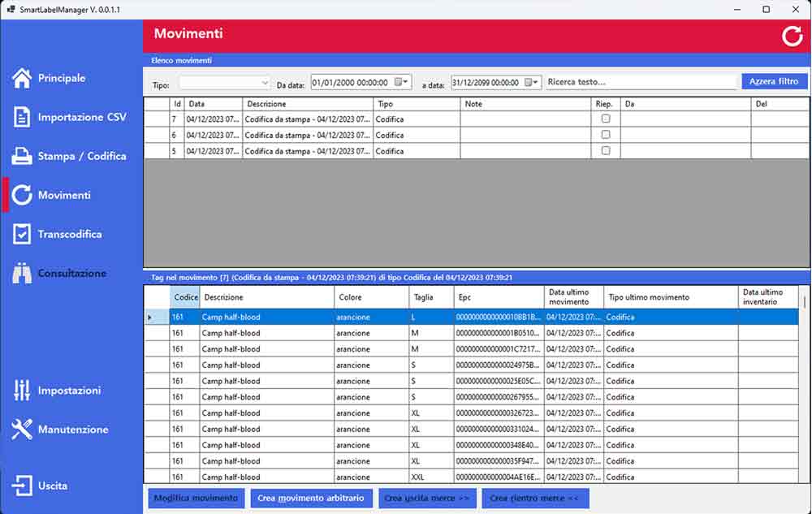Select movement row with Id 6
812x514 pixels.
pyautogui.click(x=477, y=135)
